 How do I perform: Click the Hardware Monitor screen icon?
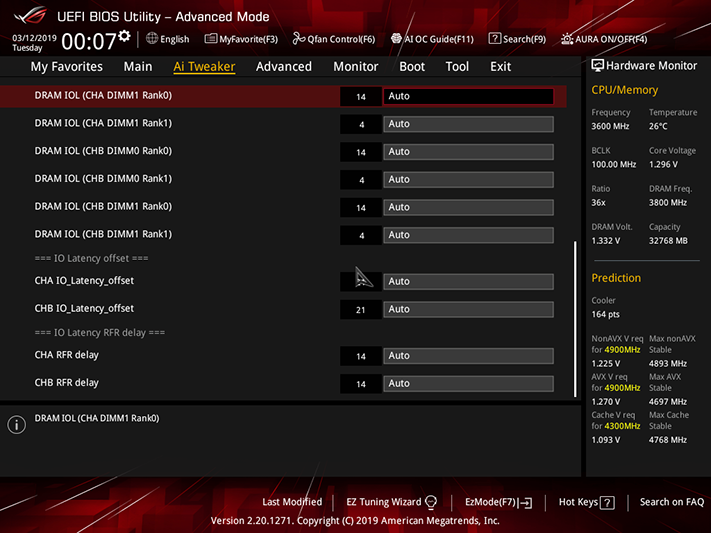click(x=597, y=66)
